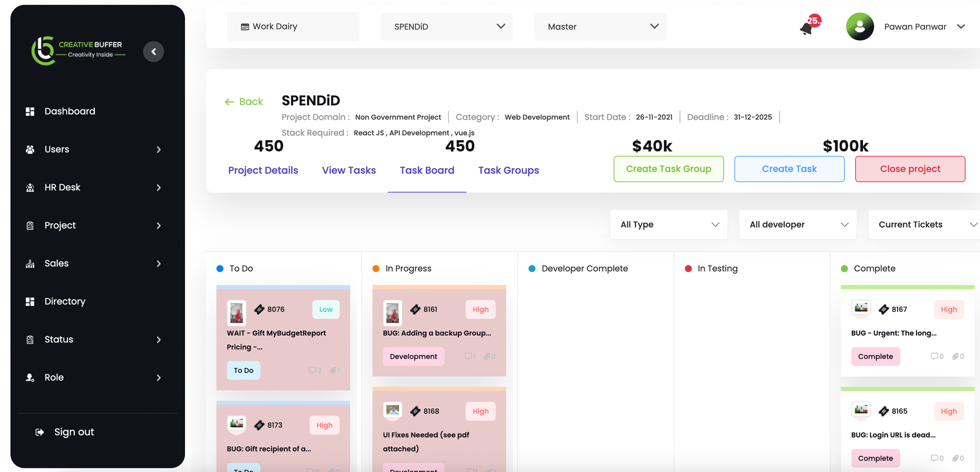Expand the Master branch dropdown
This screenshot has width=980, height=472.
[x=600, y=27]
